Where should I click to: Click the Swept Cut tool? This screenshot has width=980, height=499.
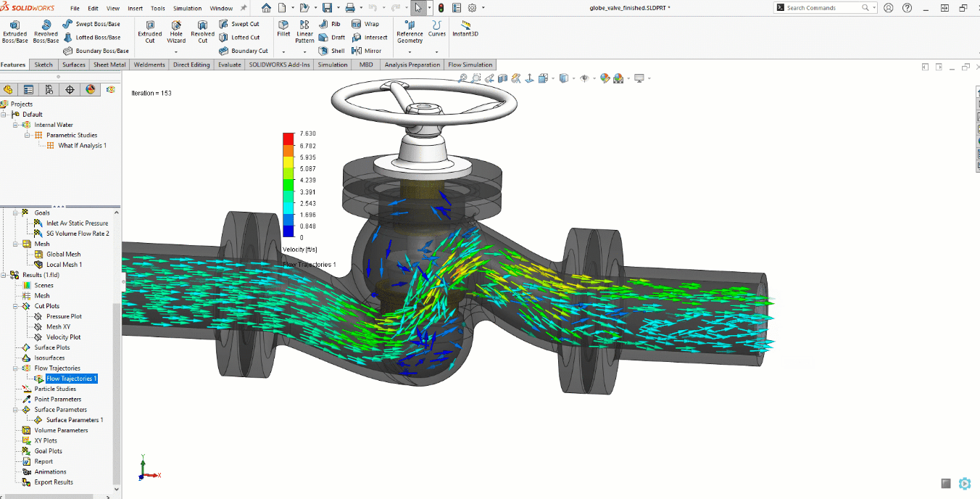(x=239, y=24)
